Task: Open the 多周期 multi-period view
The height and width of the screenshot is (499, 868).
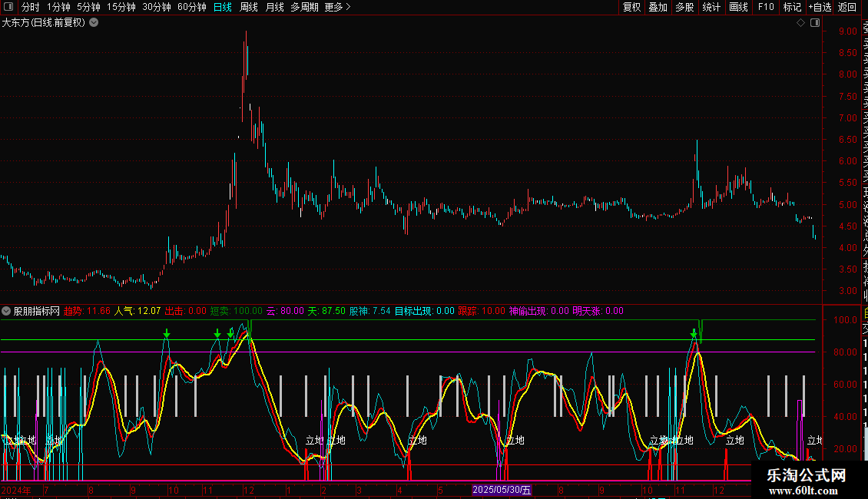Action: [x=304, y=7]
